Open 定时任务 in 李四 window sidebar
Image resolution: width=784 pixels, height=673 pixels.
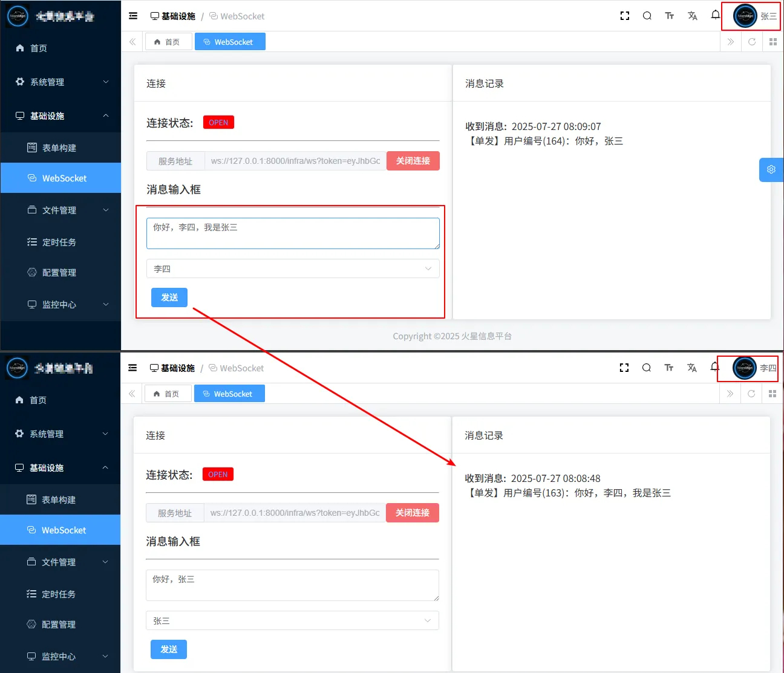tap(60, 594)
